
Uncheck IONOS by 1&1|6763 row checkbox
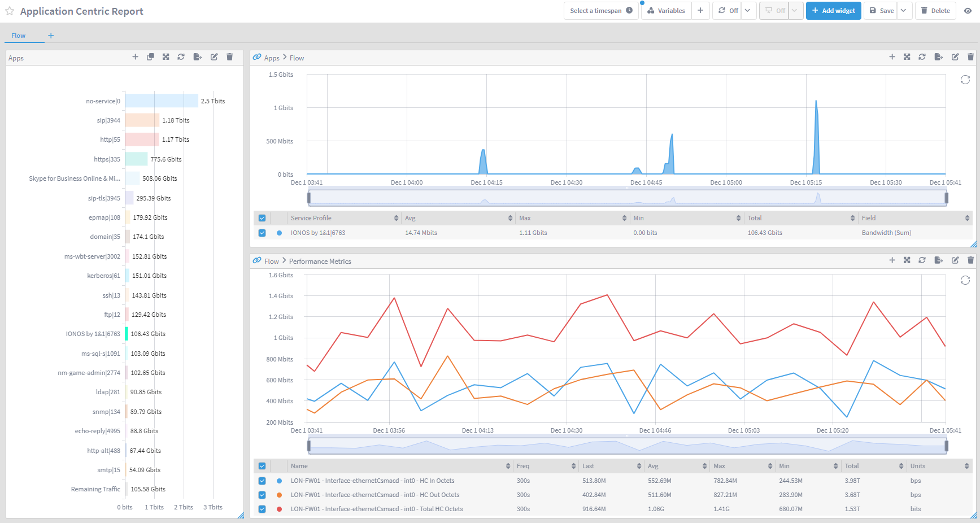click(x=262, y=233)
